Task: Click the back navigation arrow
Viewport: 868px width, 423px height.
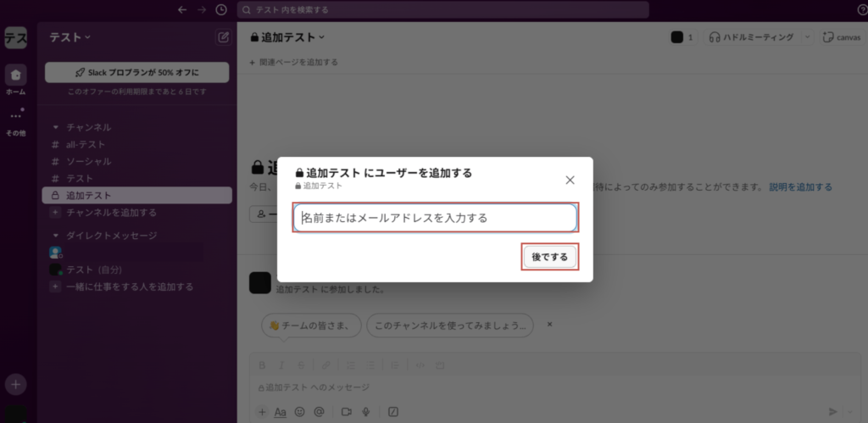Action: point(182,10)
